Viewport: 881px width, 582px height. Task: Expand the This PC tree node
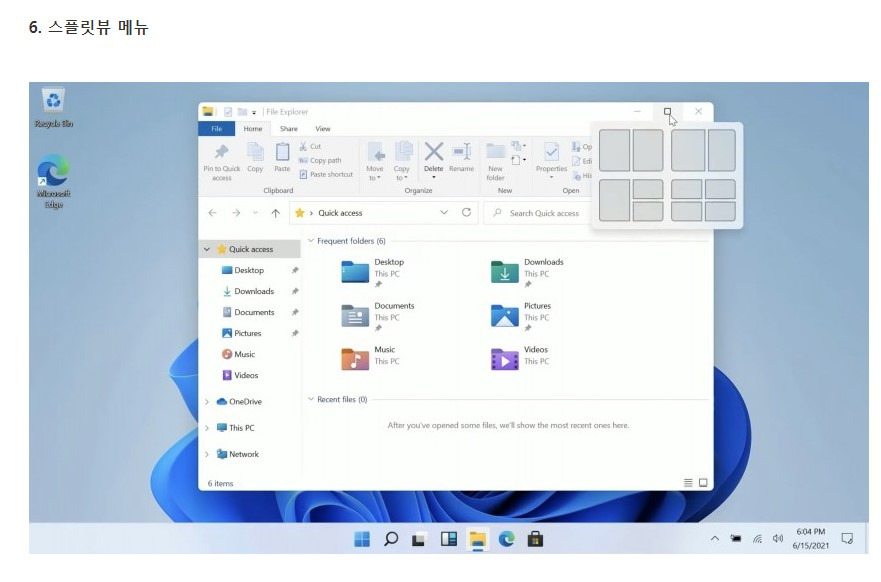click(x=207, y=428)
